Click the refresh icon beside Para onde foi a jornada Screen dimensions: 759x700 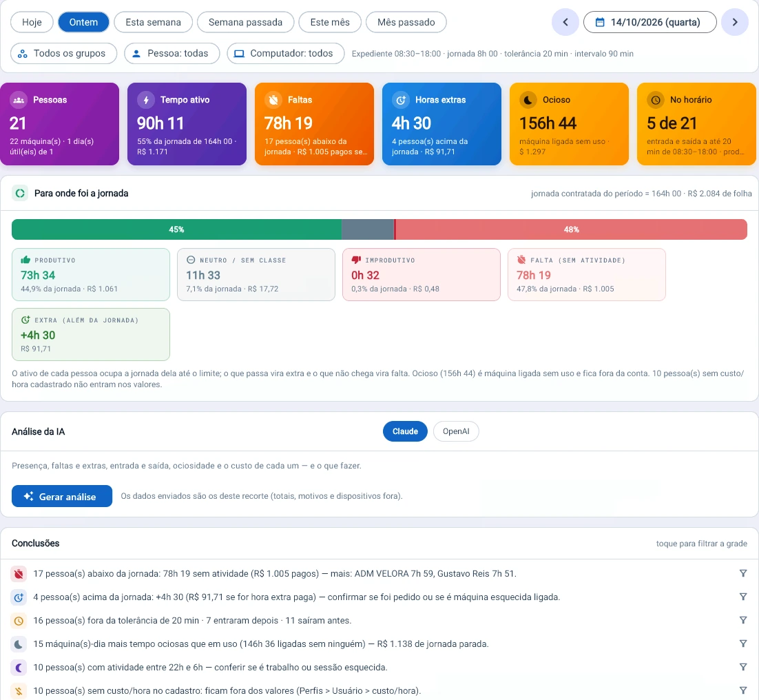click(20, 194)
